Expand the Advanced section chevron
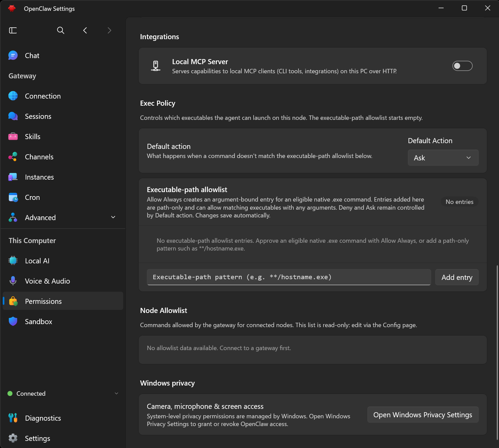 coord(113,217)
